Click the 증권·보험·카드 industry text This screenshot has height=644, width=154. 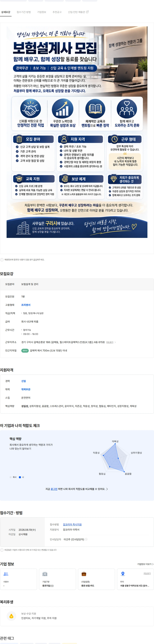[88, 586]
